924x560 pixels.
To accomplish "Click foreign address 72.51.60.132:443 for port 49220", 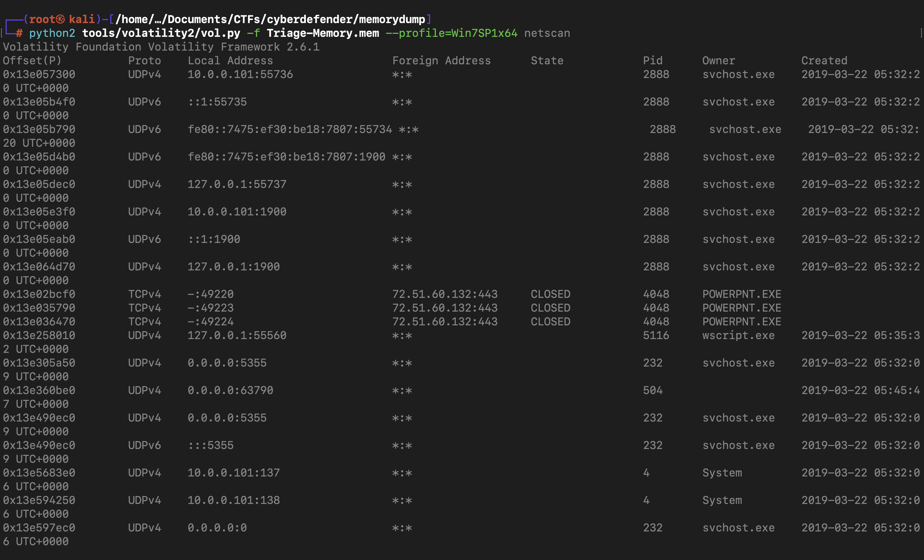I will click(x=445, y=294).
